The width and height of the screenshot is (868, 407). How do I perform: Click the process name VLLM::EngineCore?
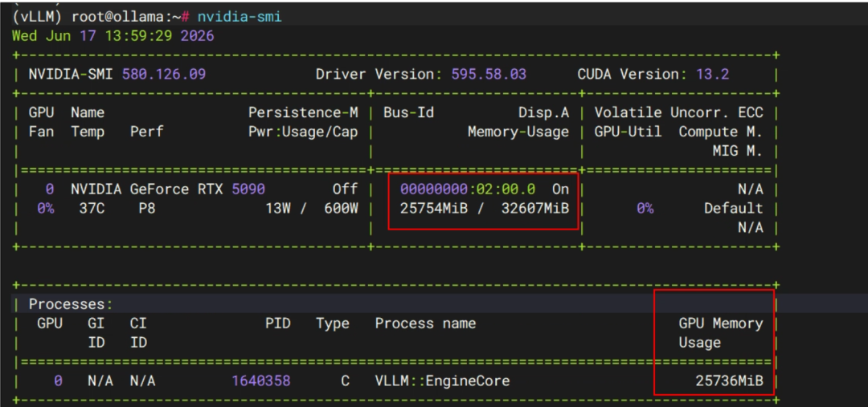(442, 381)
